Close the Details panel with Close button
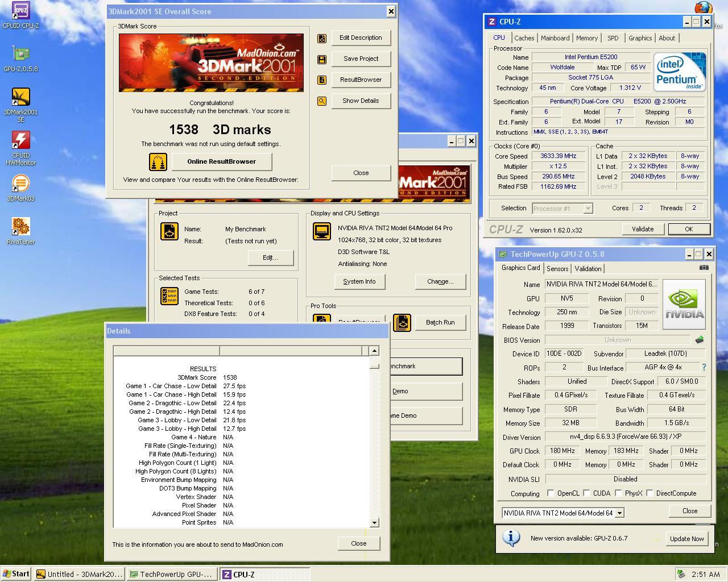Screen dimensions: 728x582 coord(358,544)
